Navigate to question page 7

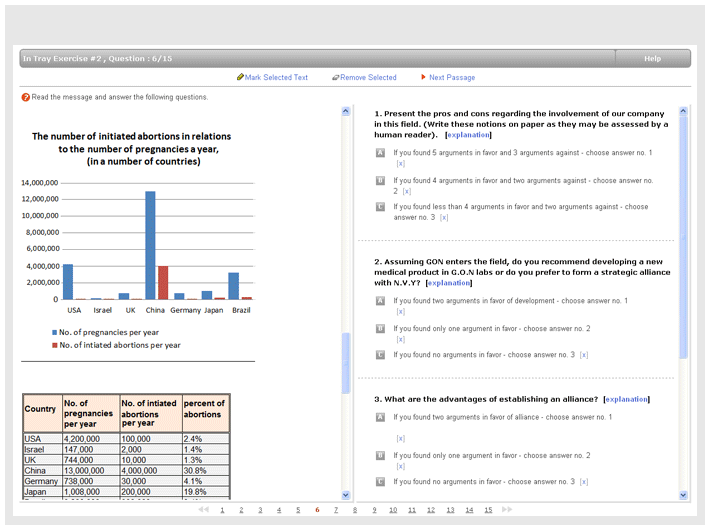coord(336,510)
